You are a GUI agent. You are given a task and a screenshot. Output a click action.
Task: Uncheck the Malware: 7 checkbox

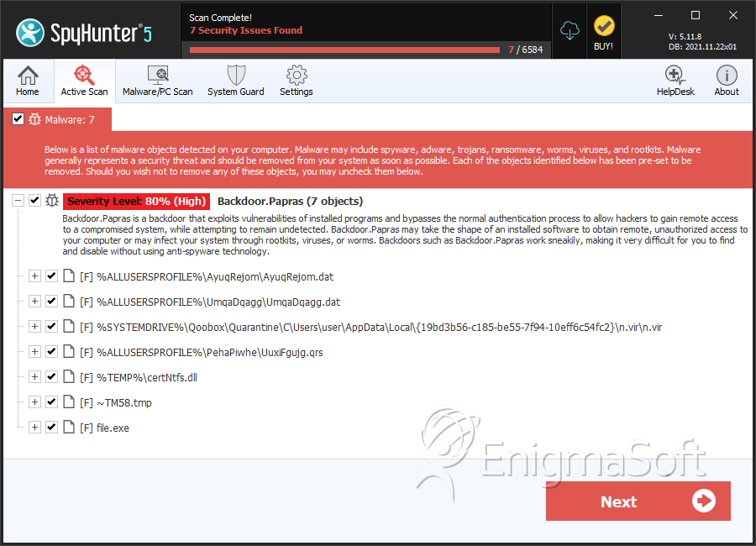[18, 119]
